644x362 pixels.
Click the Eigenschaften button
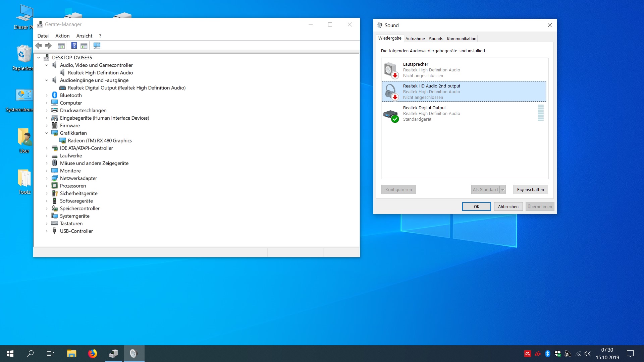(x=530, y=189)
